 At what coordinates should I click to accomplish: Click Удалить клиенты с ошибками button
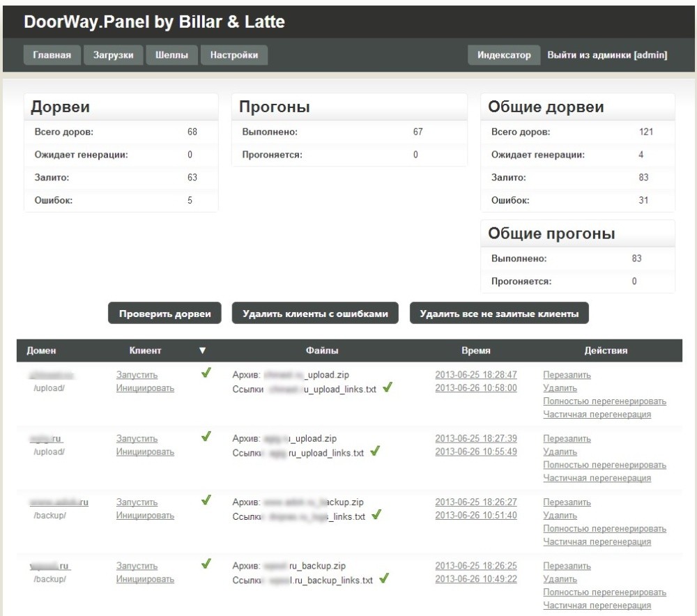(x=315, y=314)
